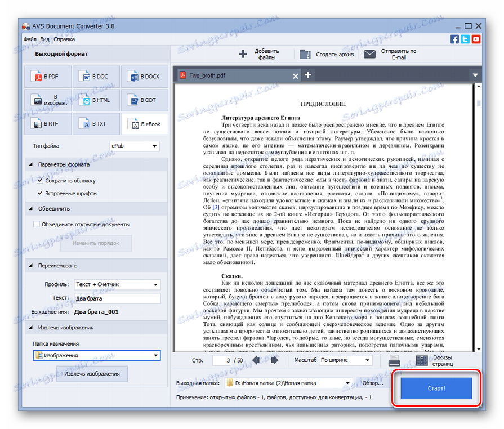Image resolution: width=504 pixels, height=429 pixels.
Task: Select the To DOCX output format
Action: pos(145,77)
